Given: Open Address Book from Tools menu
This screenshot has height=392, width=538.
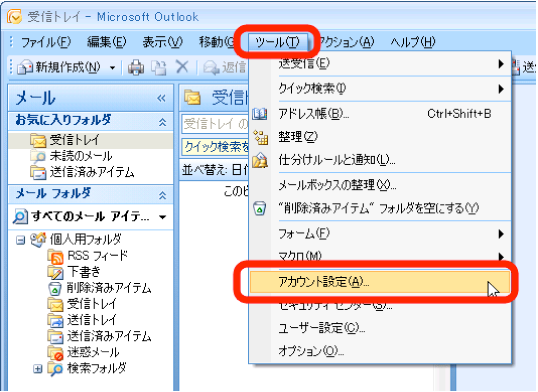Looking at the screenshot, I should pos(313,114).
